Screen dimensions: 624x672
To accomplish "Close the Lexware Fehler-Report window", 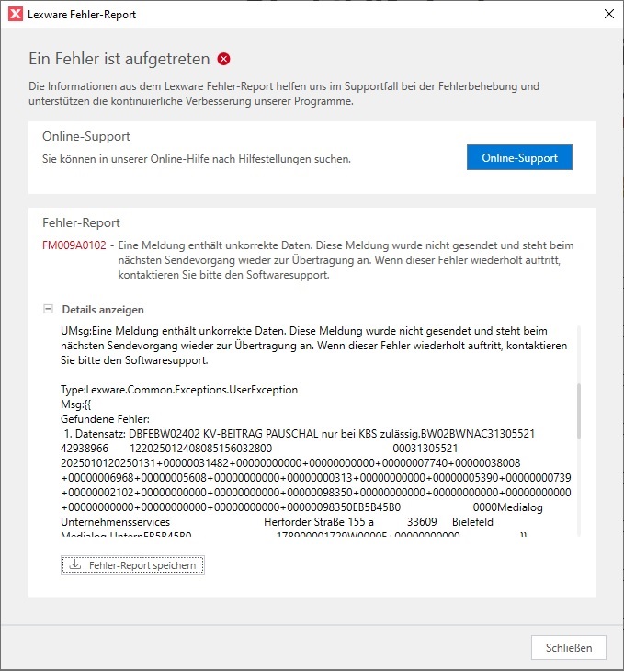I will point(609,14).
